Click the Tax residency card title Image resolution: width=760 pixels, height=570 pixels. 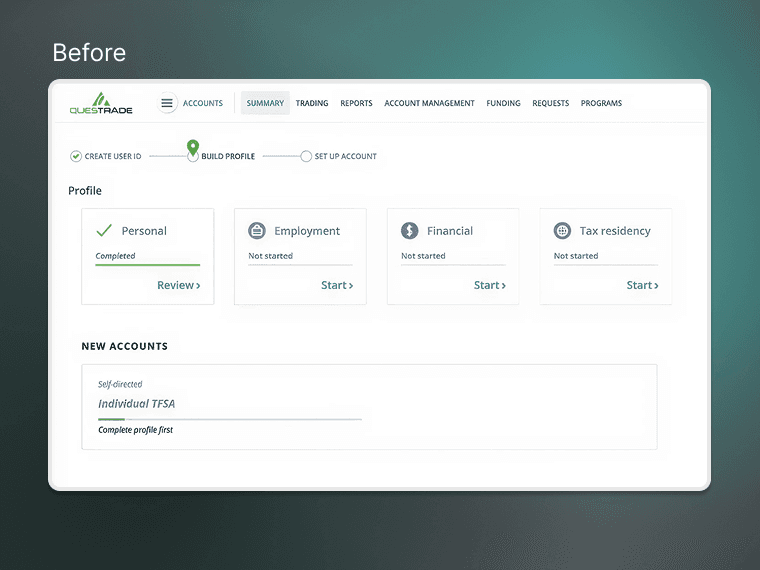(615, 231)
